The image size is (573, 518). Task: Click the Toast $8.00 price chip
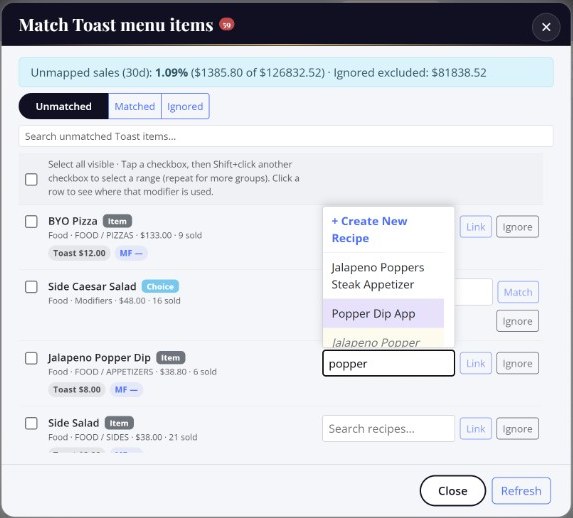point(77,390)
